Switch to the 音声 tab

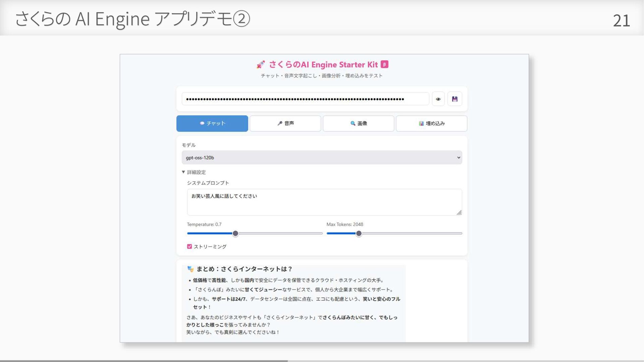[x=285, y=123]
